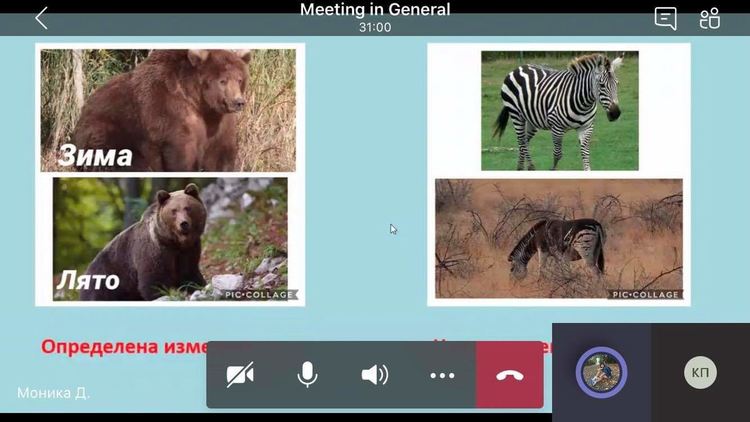750x422 pixels.
Task: Click the winter bear photo labeled Зима
Action: click(168, 109)
